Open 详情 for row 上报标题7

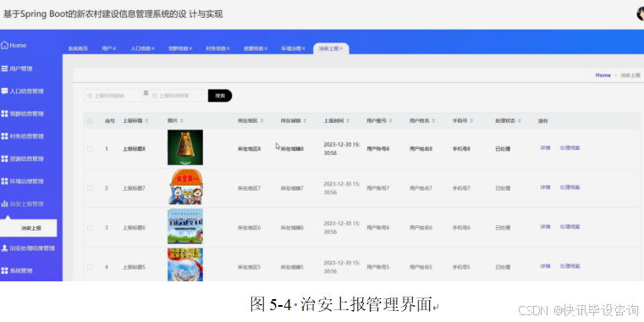[545, 187]
